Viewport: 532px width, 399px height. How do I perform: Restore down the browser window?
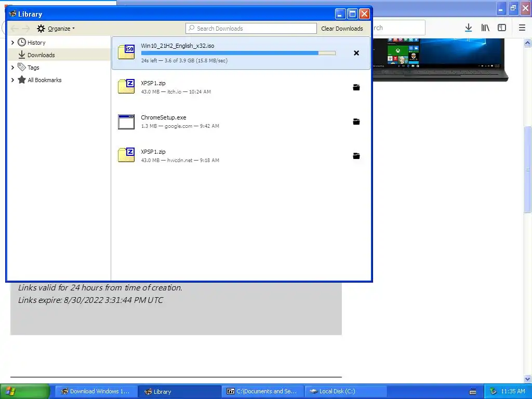point(513,8)
